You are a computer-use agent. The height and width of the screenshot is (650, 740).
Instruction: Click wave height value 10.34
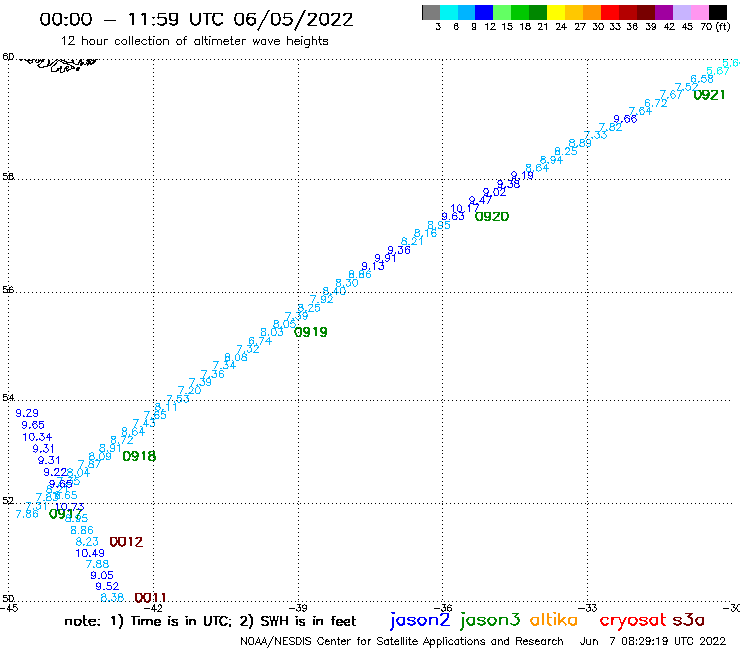tap(37, 437)
